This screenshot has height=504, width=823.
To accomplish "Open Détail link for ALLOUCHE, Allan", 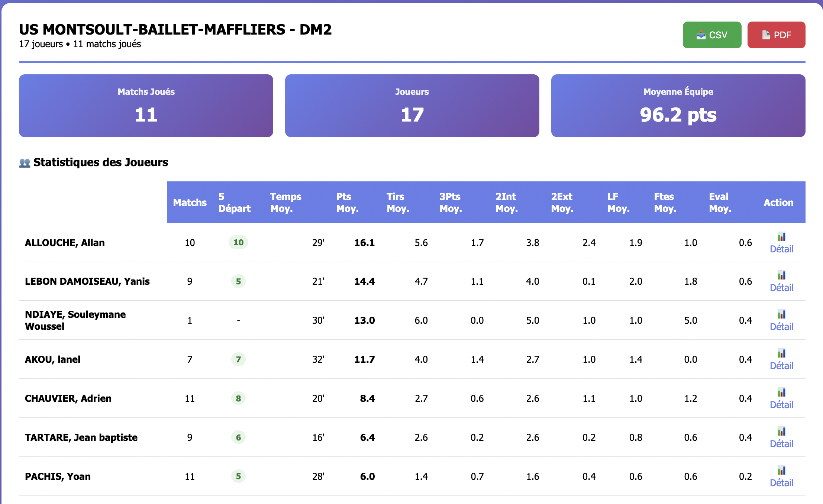I will 781,249.
